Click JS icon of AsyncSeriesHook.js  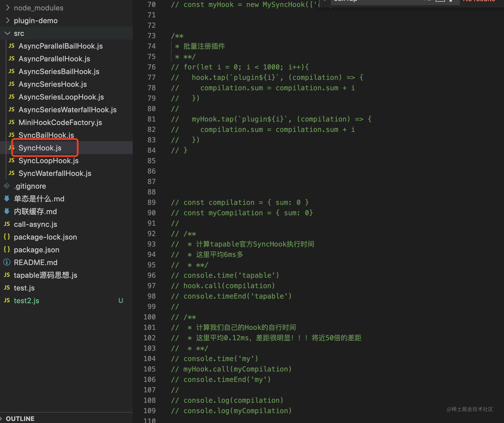click(x=12, y=84)
